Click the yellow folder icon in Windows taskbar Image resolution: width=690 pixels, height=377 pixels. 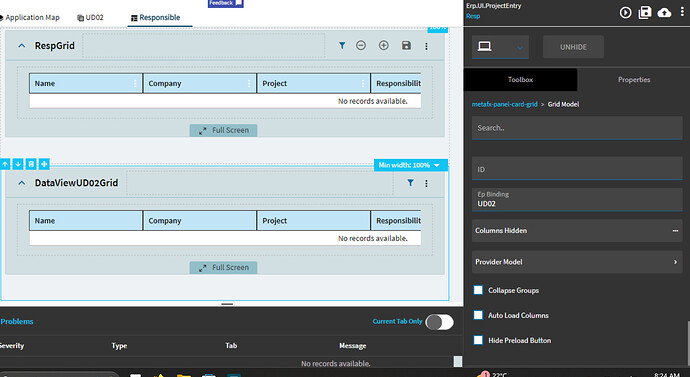(184, 375)
